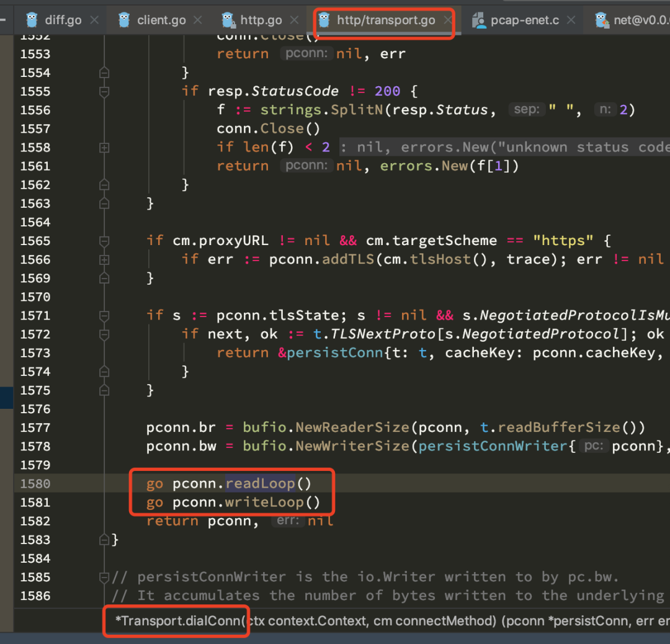This screenshot has height=644, width=670.
Task: Close the diff.go tab
Action: click(x=94, y=20)
